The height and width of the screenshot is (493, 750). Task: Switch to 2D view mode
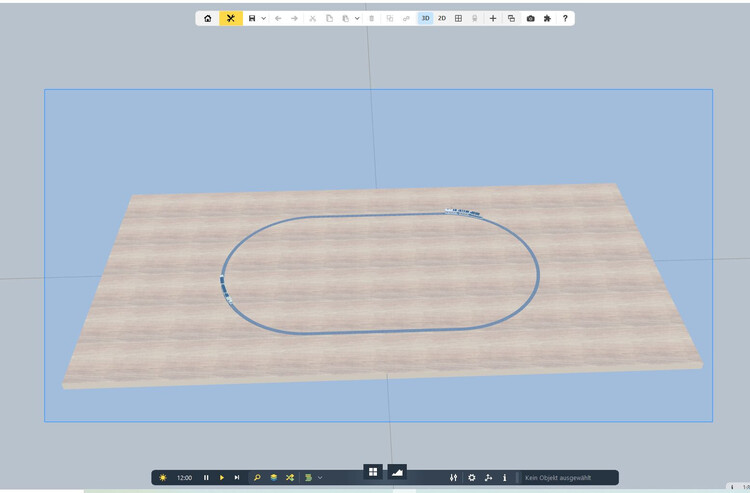pos(442,18)
